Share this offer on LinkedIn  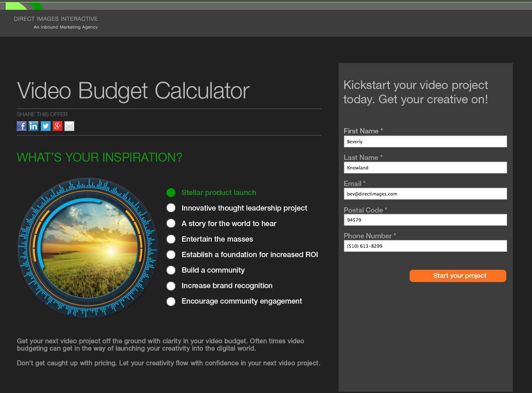click(33, 126)
